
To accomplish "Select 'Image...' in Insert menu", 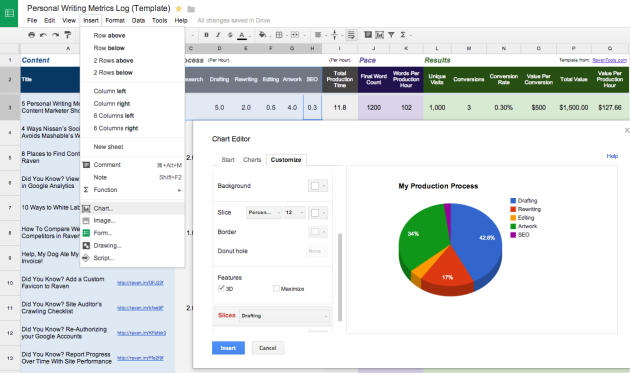I will point(132,221).
